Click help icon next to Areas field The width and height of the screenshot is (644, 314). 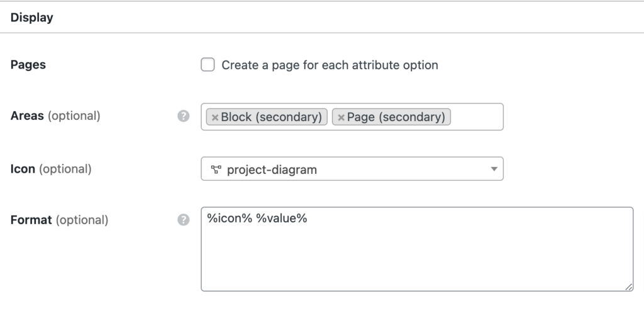(184, 116)
